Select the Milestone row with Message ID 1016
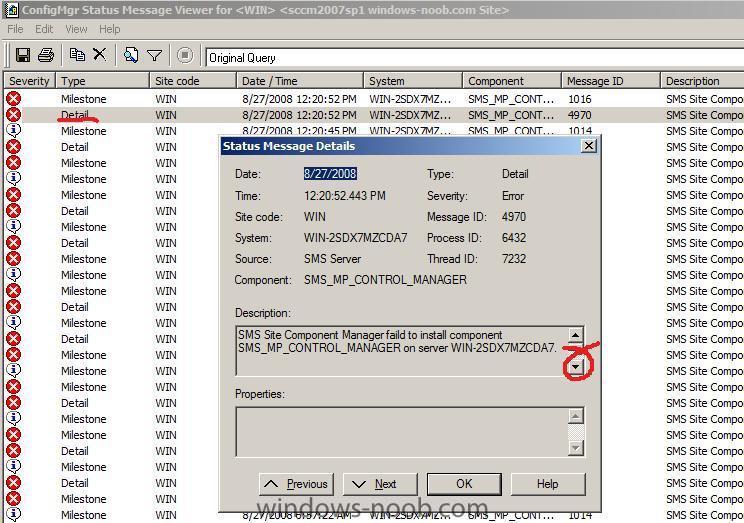Viewport: 744px width, 523px height. 374,99
